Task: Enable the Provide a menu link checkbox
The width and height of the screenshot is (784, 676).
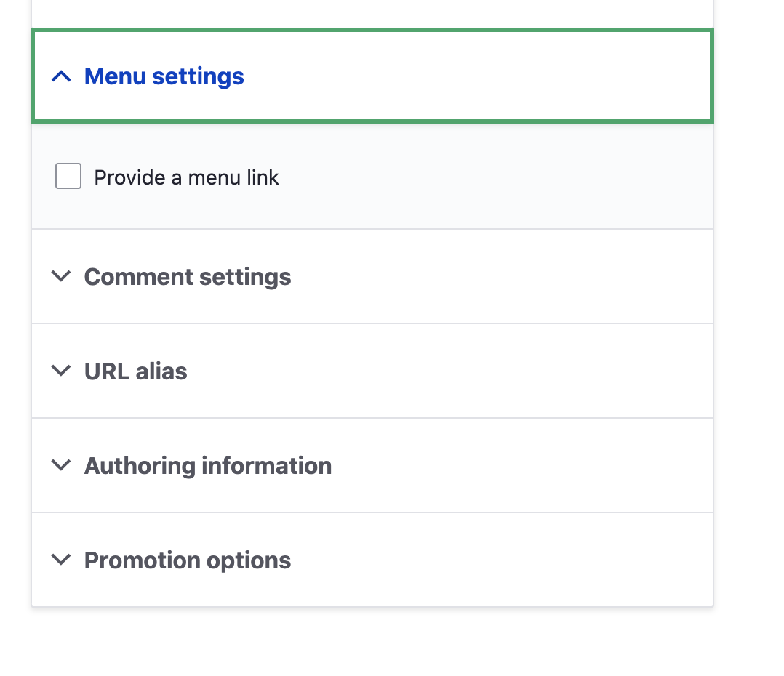Action: coord(68,176)
